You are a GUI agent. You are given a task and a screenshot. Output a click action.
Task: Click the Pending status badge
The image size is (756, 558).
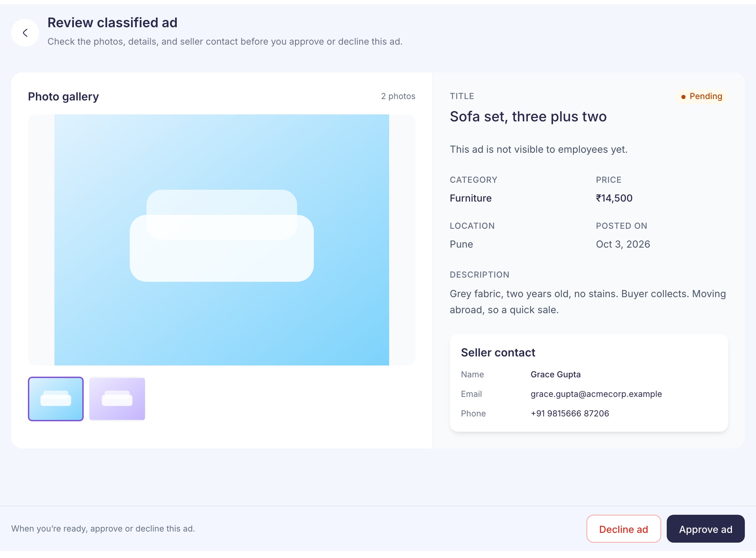point(702,96)
